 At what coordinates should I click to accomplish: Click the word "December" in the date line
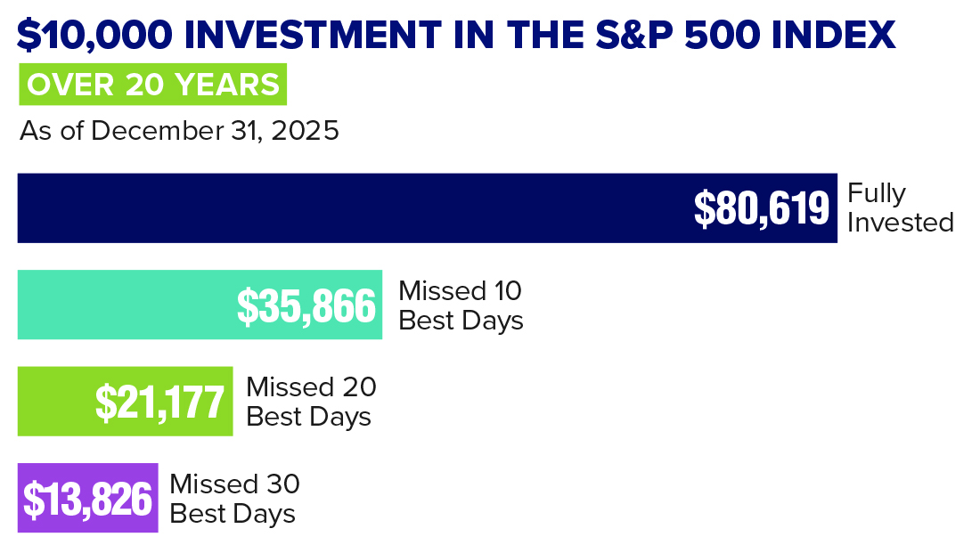151,131
